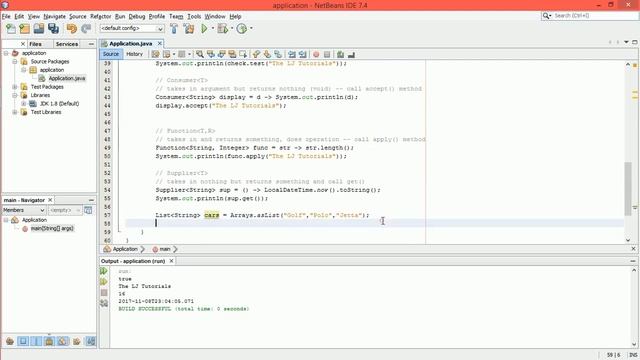640x360 pixels.
Task: Click the New File toolbar icon
Action: 11,29
